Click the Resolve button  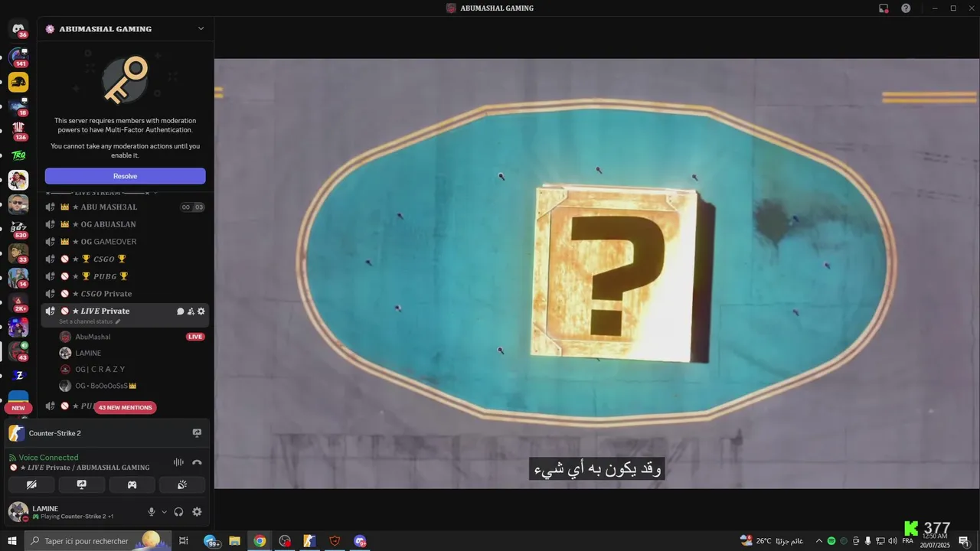pos(125,176)
